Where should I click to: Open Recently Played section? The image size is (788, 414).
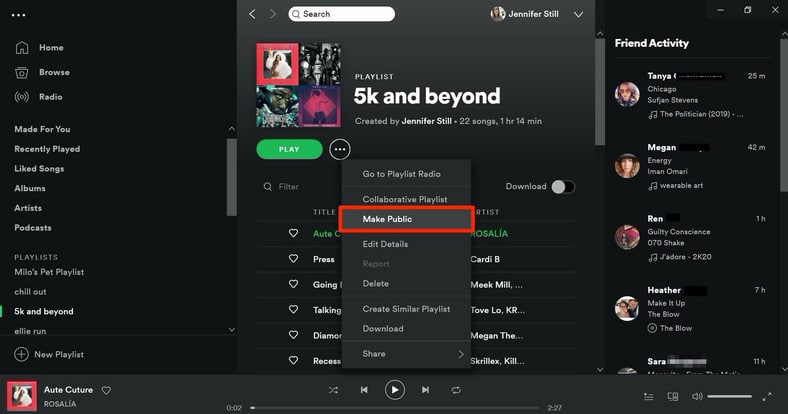[x=47, y=149]
